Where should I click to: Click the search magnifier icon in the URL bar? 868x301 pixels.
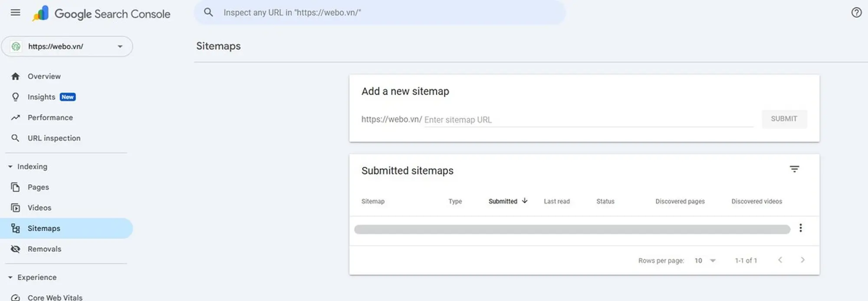(208, 13)
